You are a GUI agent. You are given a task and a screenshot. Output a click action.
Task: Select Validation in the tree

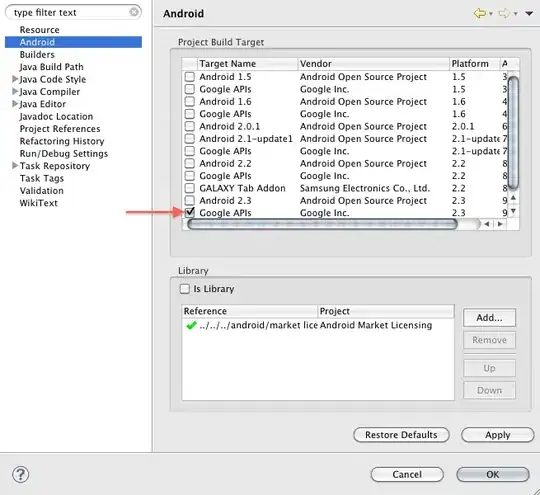(x=42, y=191)
